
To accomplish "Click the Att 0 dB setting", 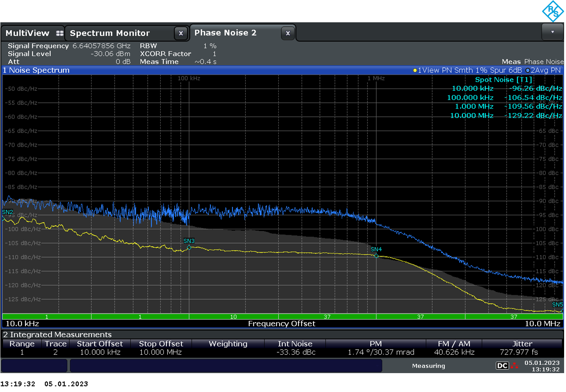I will point(69,62).
